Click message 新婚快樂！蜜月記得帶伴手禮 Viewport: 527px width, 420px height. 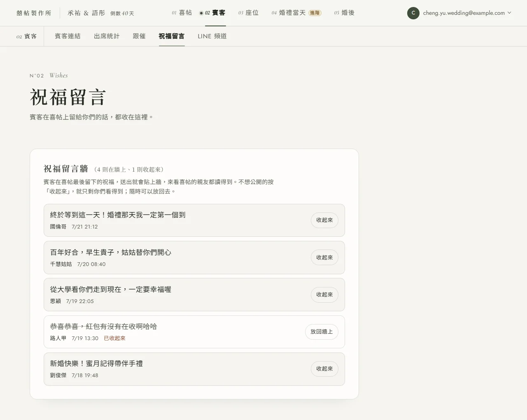(96, 364)
